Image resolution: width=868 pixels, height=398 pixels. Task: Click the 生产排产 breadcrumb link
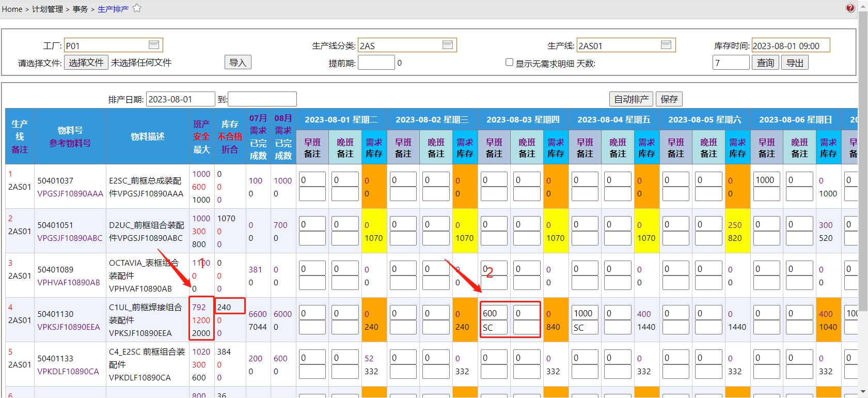point(113,9)
